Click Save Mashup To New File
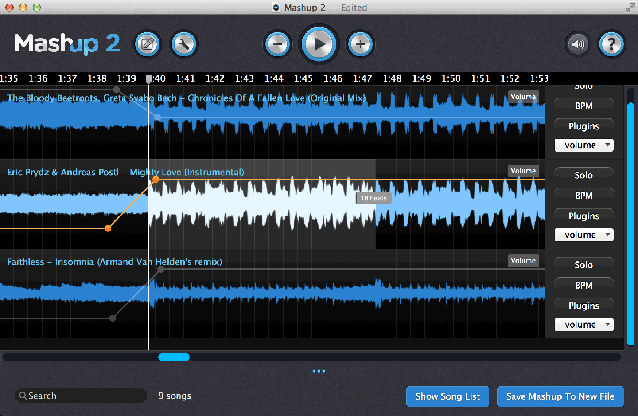 [x=560, y=396]
